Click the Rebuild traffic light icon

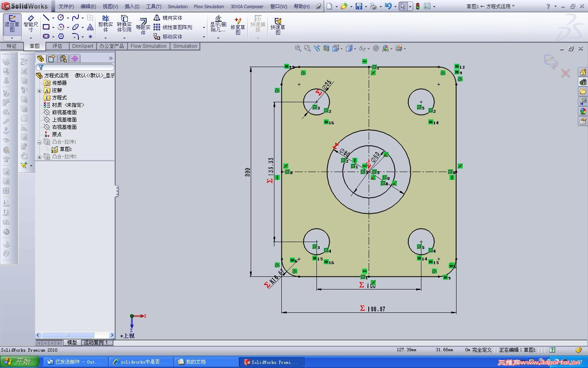418,6
